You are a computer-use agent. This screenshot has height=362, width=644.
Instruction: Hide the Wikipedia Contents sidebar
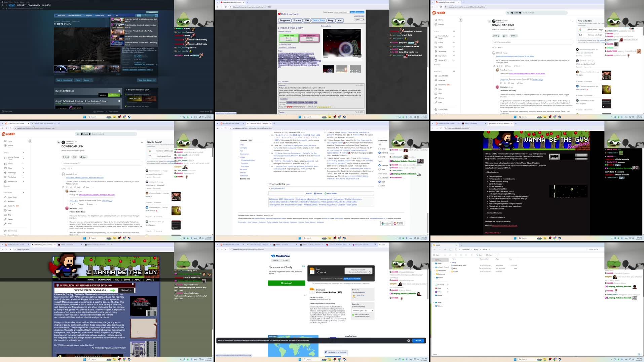250,140
